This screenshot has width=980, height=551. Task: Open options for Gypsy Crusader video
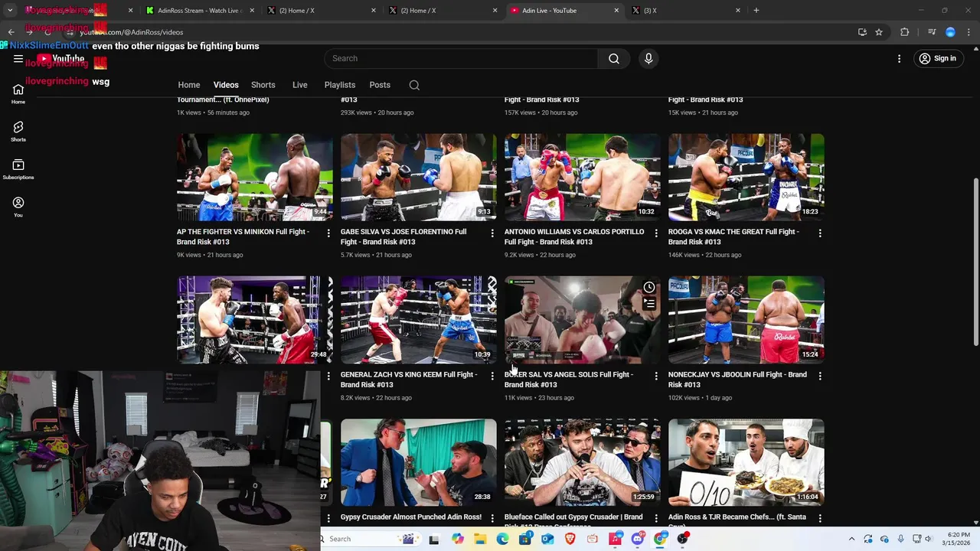tap(492, 518)
